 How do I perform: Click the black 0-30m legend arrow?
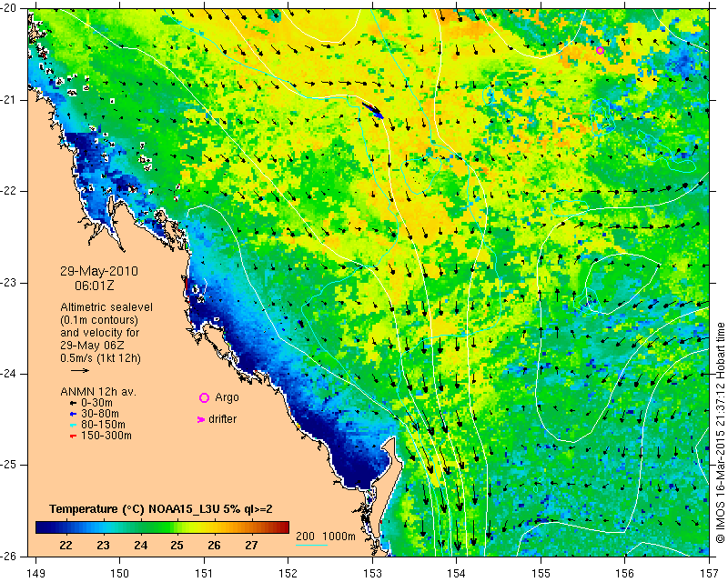[73, 404]
